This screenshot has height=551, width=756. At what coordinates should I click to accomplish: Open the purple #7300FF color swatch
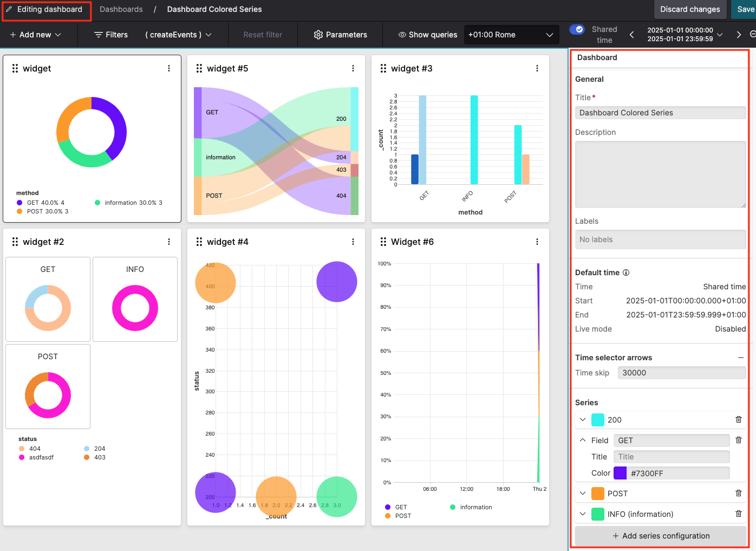pos(620,473)
